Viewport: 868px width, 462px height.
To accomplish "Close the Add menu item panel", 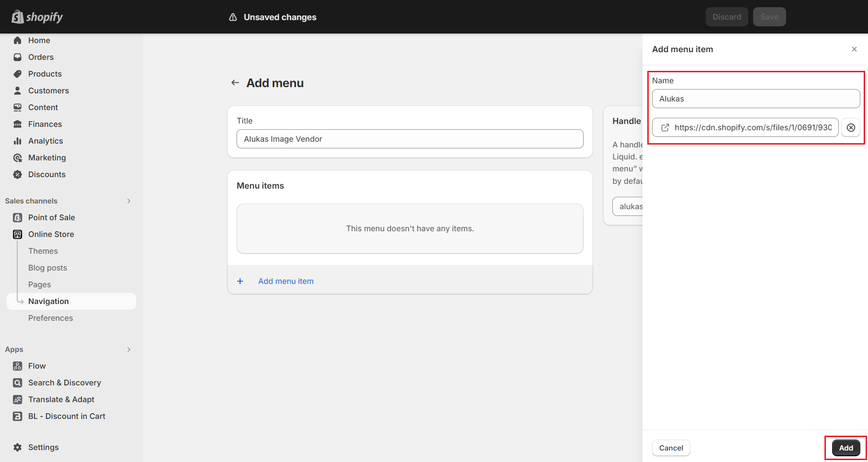I will tap(854, 49).
